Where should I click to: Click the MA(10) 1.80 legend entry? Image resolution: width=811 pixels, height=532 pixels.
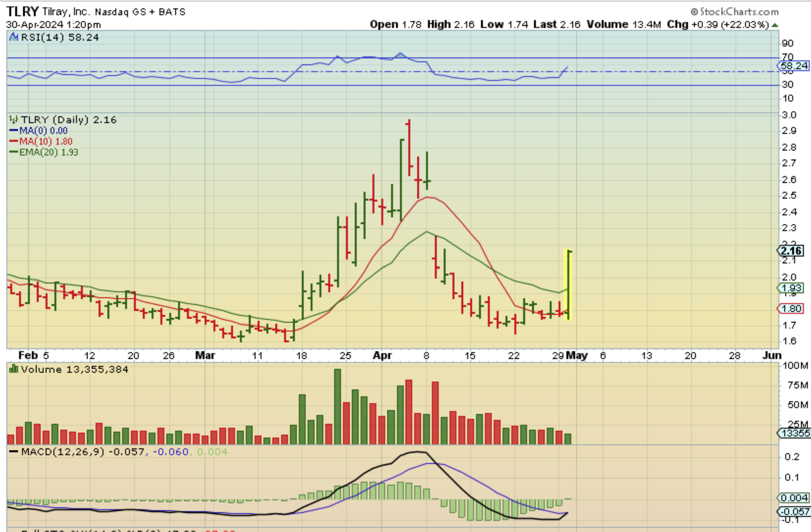pyautogui.click(x=45, y=141)
